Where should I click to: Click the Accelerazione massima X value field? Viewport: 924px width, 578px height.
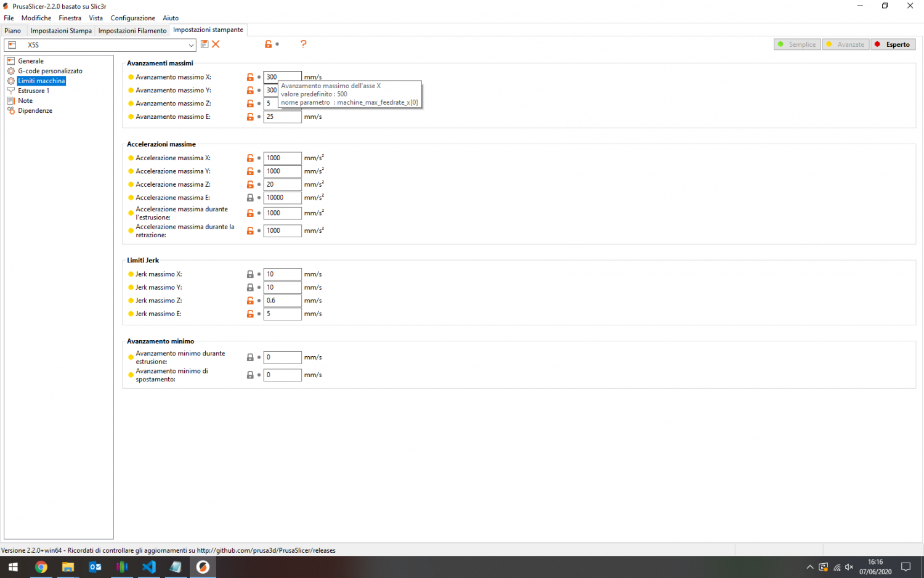pos(283,158)
